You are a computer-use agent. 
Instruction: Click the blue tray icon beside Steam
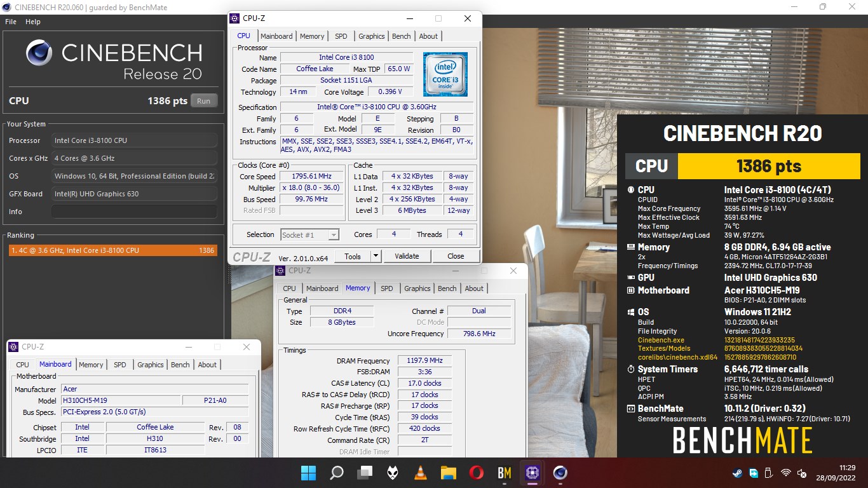[753, 473]
